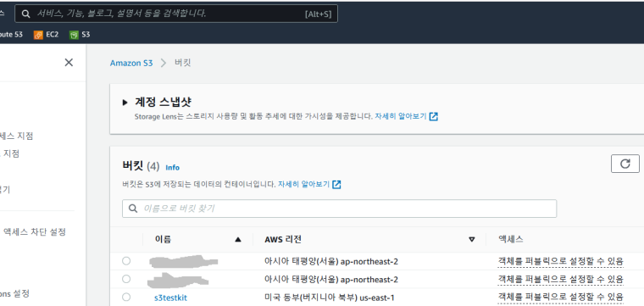Screen dimensions: 644x306
Task: Open the S3 shortcut in favorites bar
Action: click(x=80, y=35)
